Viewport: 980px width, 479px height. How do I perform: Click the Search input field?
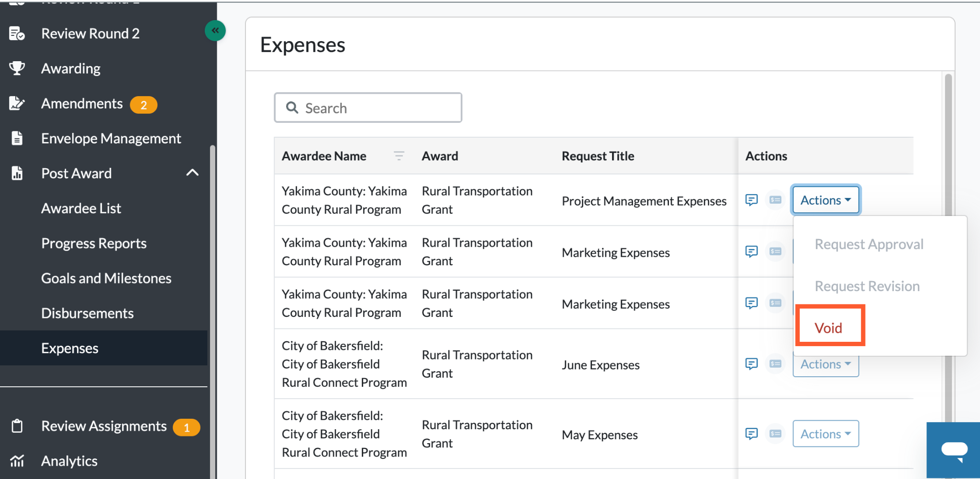tap(368, 108)
